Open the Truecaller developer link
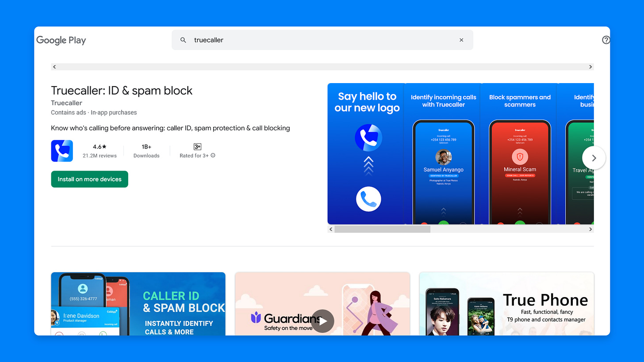 [66, 103]
